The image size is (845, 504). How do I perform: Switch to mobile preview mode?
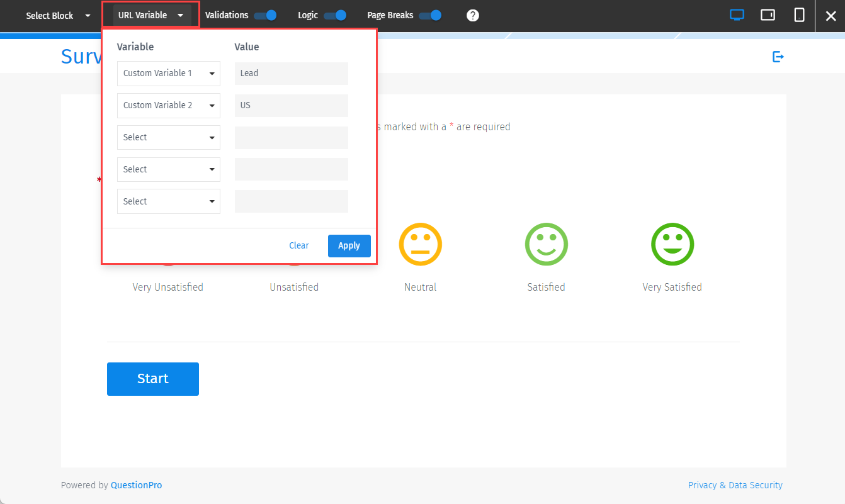tap(799, 14)
